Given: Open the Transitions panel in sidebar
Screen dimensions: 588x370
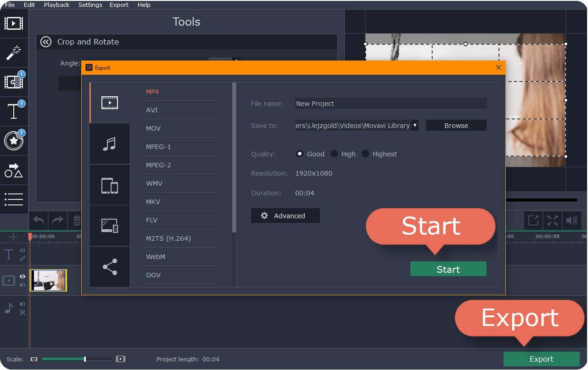Looking at the screenshot, I should [x=14, y=82].
